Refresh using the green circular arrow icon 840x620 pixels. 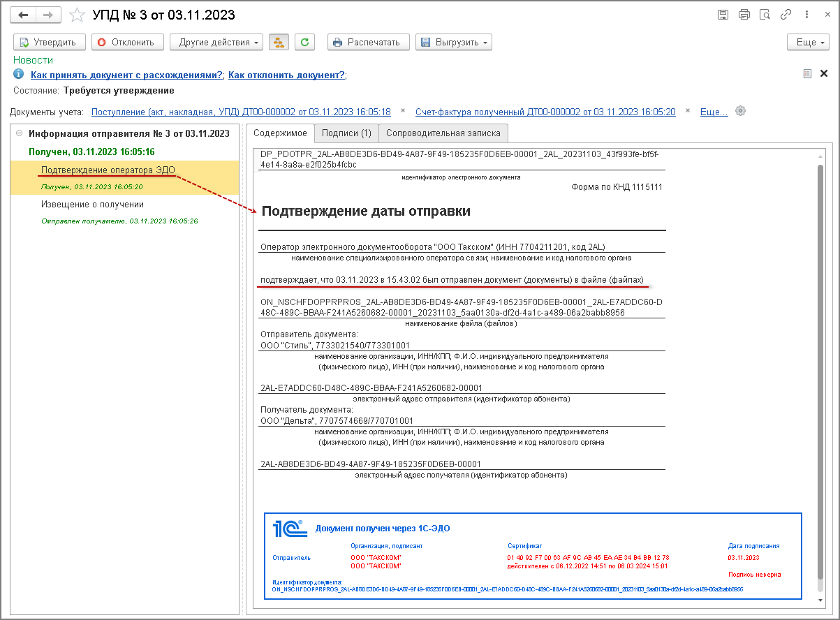(x=304, y=42)
